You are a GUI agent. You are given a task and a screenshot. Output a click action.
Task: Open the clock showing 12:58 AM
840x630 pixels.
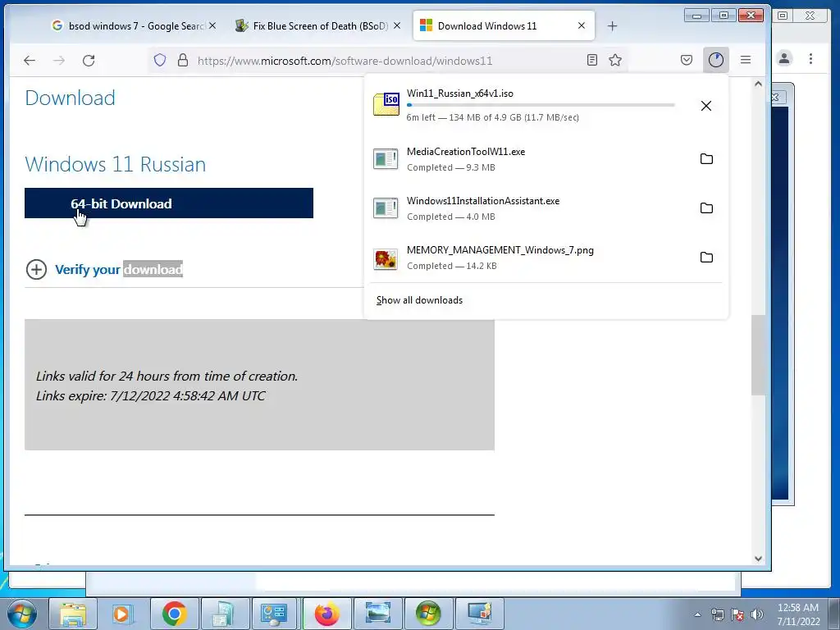tap(798, 614)
